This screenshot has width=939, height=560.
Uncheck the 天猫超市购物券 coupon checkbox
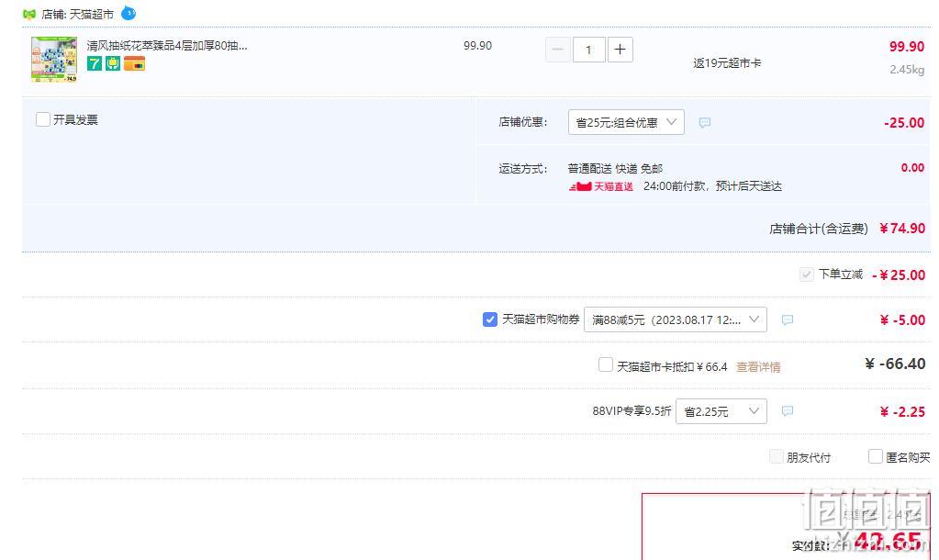pyautogui.click(x=490, y=319)
